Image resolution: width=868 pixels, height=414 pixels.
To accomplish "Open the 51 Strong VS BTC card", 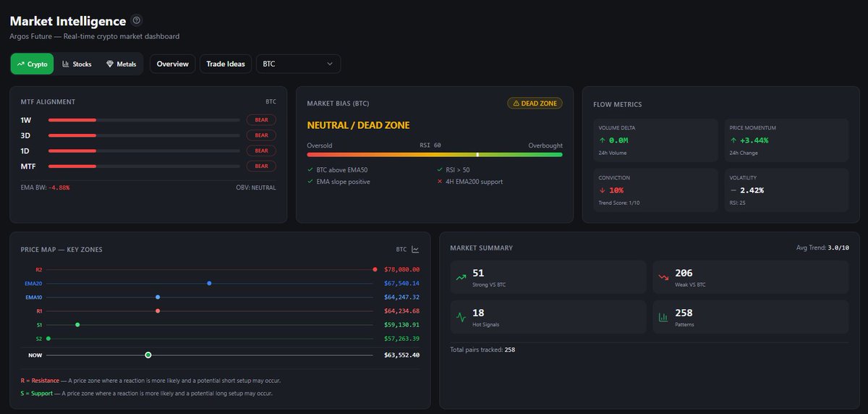I will (548, 277).
